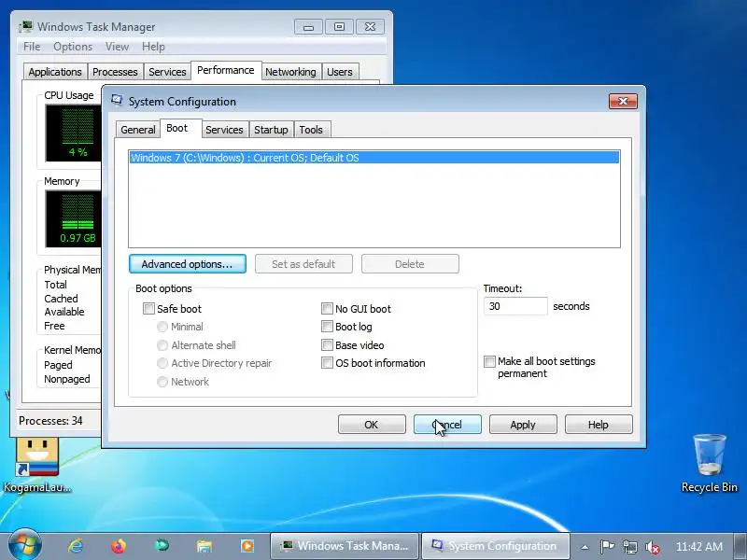
Task: Close the Windows Task Manager window
Action: point(370,27)
